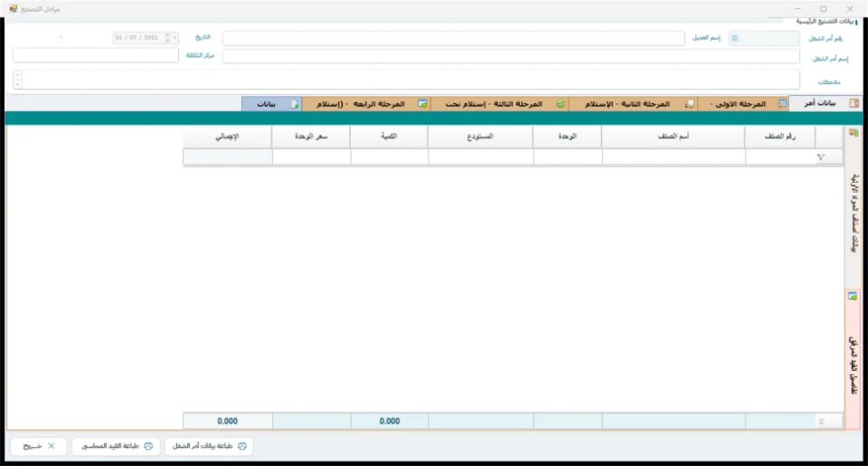
Task: Open the date picker dropdown arrow
Action: click(175, 38)
